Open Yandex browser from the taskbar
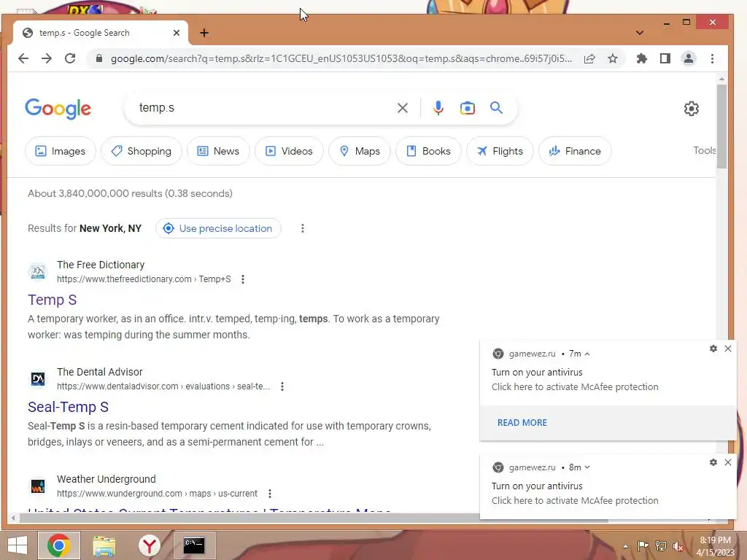 tap(149, 545)
